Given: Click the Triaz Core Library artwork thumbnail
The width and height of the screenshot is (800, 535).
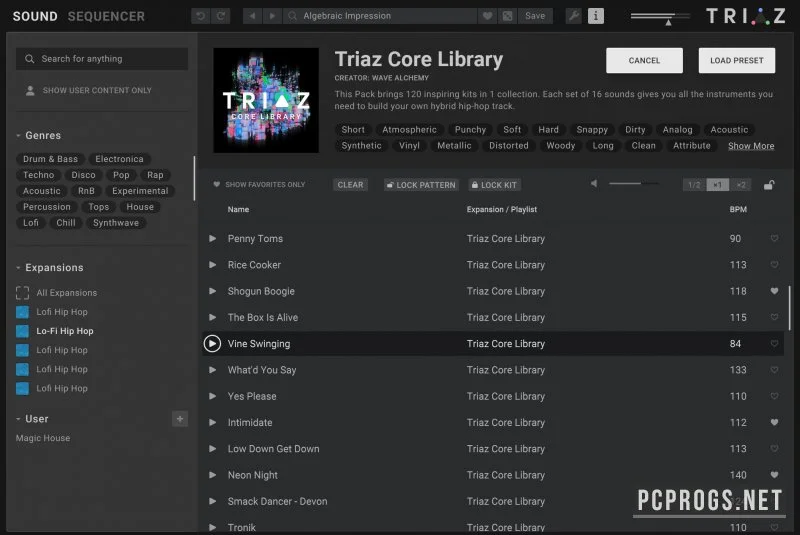Looking at the screenshot, I should pos(266,100).
